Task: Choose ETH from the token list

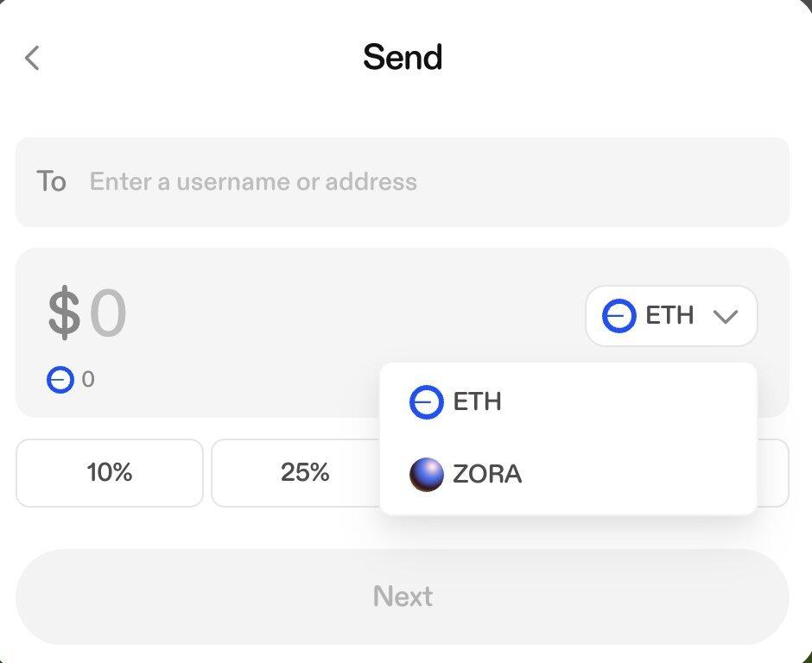Action: pyautogui.click(x=478, y=402)
